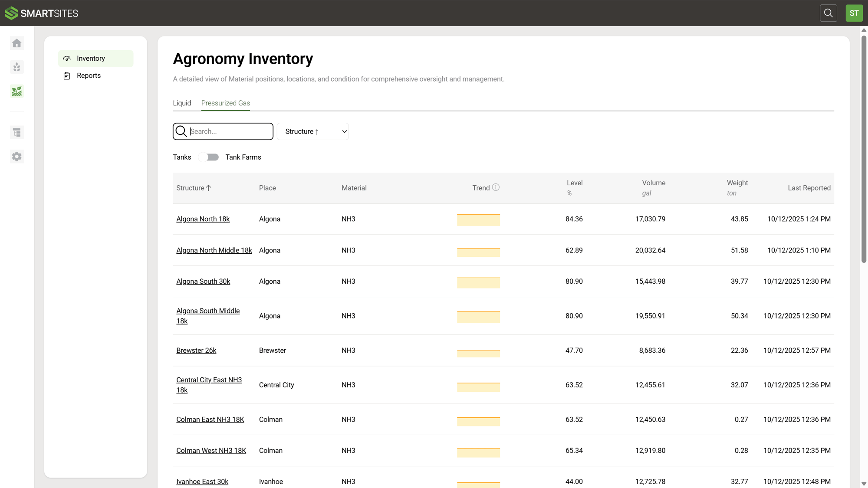Focus the Search input field

pyautogui.click(x=230, y=131)
